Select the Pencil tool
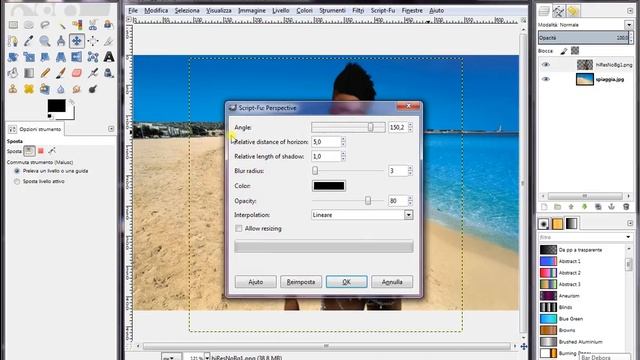 click(x=45, y=73)
